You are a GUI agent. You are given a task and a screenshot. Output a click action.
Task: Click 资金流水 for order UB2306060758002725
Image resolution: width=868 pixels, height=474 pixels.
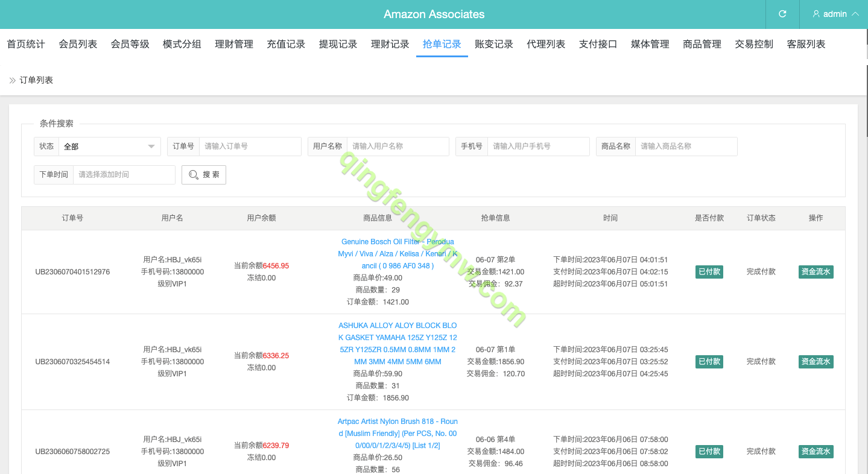click(x=816, y=452)
